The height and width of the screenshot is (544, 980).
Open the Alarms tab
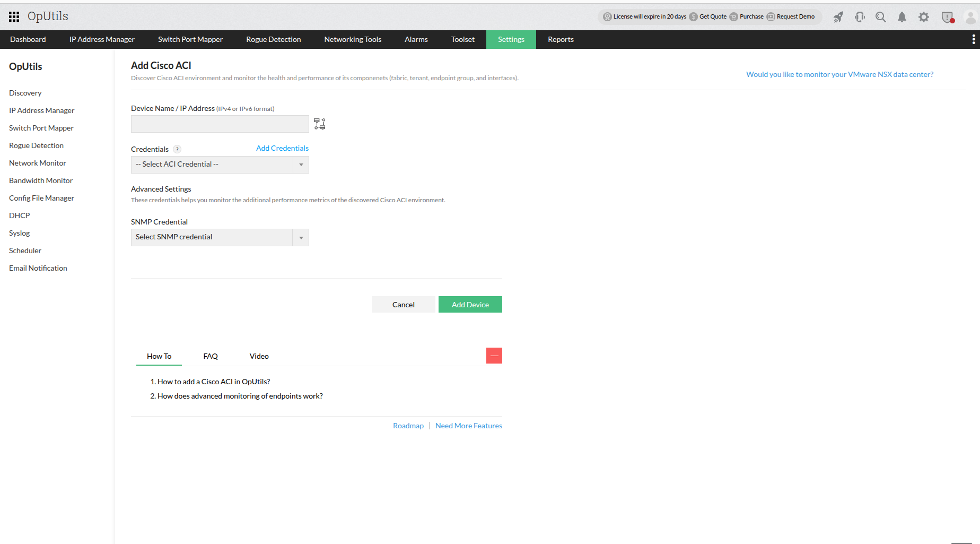416,39
